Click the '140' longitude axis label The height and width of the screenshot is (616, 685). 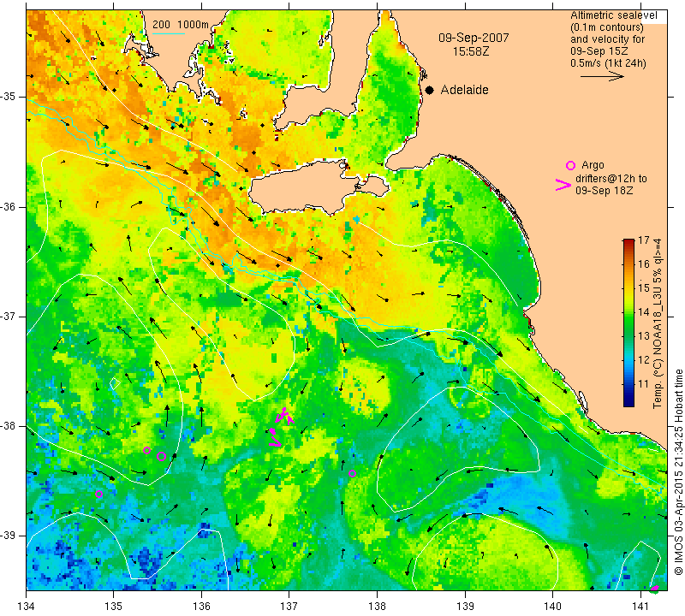pos(552,607)
